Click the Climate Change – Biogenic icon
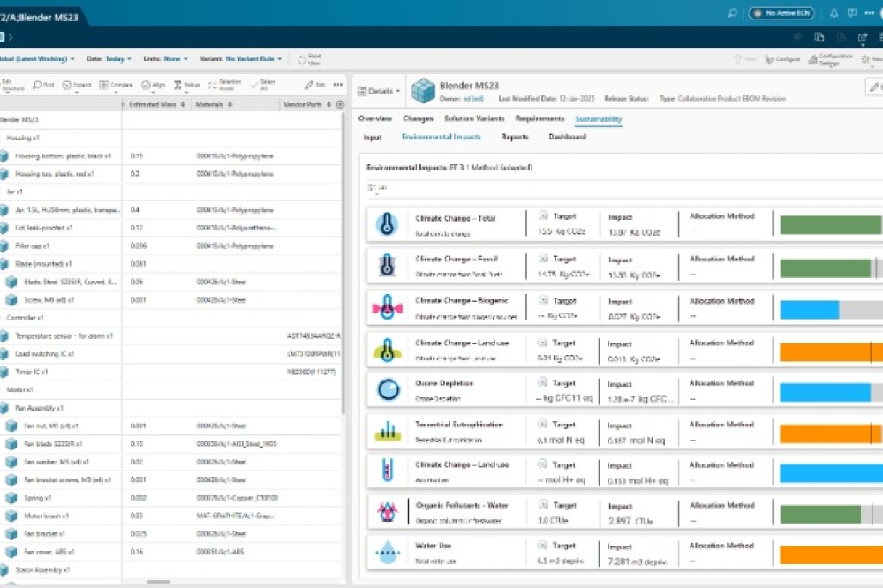 [387, 306]
